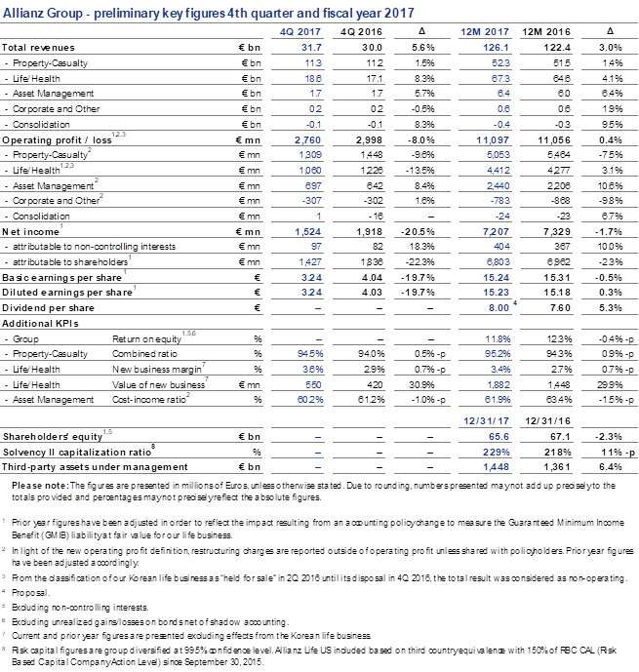Select the '12M 2017' column header

[x=484, y=32]
